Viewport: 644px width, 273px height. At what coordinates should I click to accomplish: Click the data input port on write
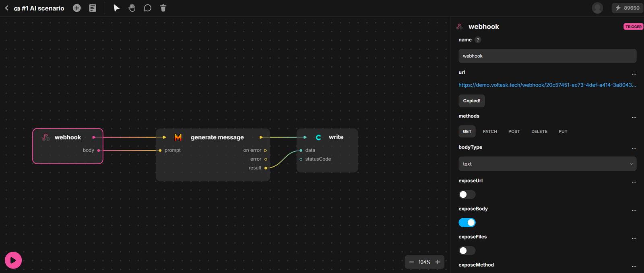click(301, 150)
